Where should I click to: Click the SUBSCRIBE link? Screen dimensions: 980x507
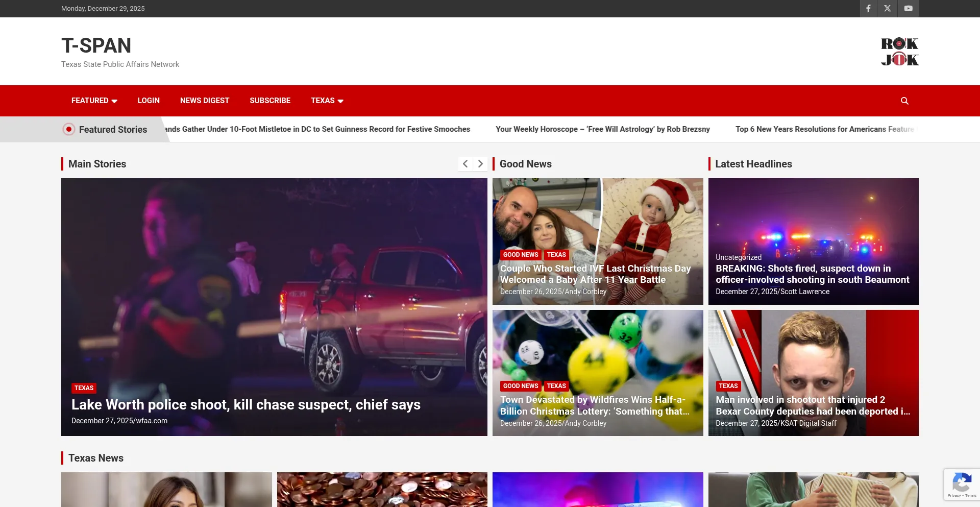coord(269,101)
